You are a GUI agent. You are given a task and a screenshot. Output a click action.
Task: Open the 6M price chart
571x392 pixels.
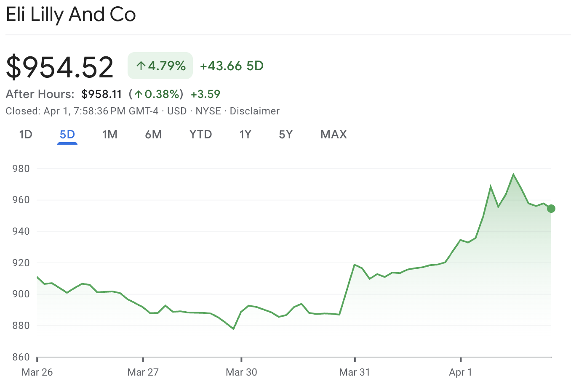153,134
